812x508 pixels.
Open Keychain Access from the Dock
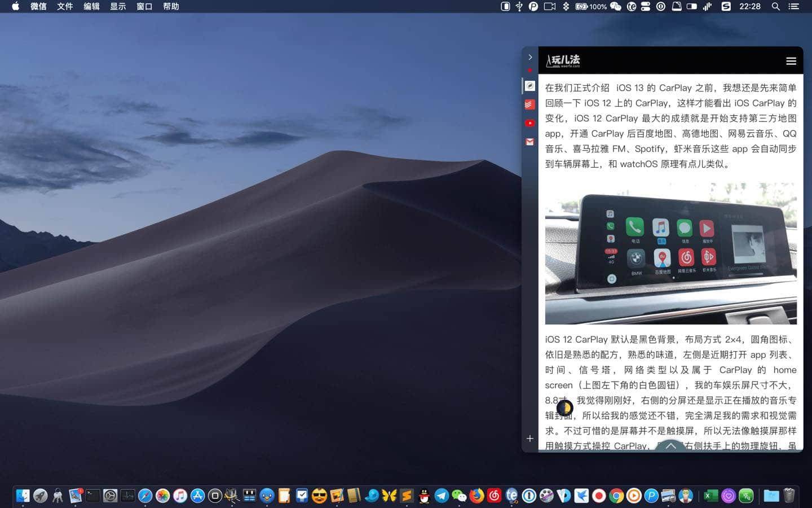click(x=58, y=496)
